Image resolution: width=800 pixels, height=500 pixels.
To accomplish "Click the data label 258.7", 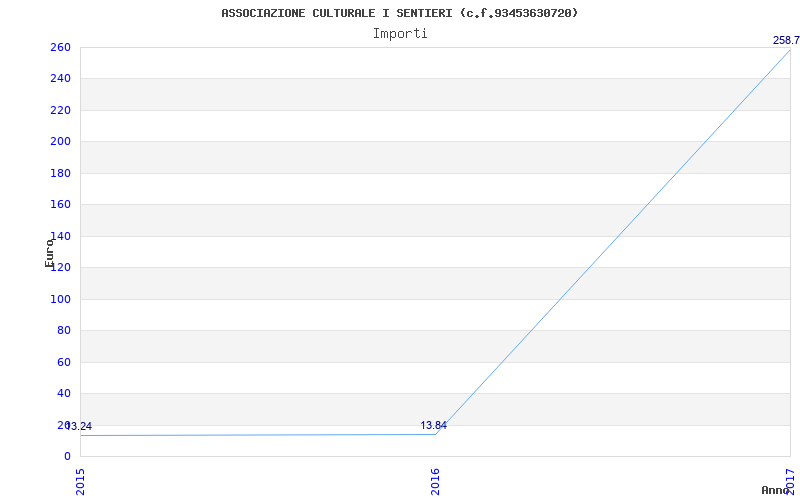I will pyautogui.click(x=786, y=40).
